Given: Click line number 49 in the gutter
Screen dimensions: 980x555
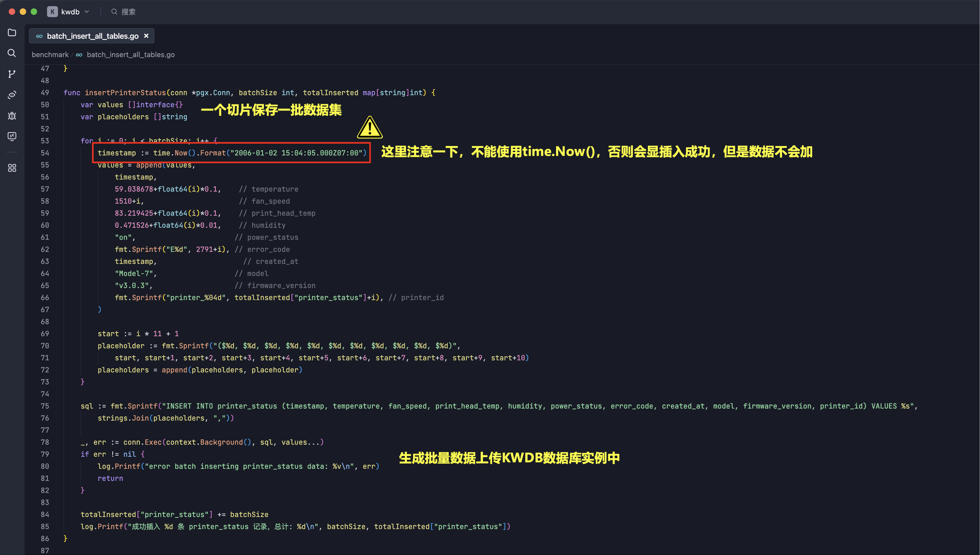Looking at the screenshot, I should coord(45,93).
